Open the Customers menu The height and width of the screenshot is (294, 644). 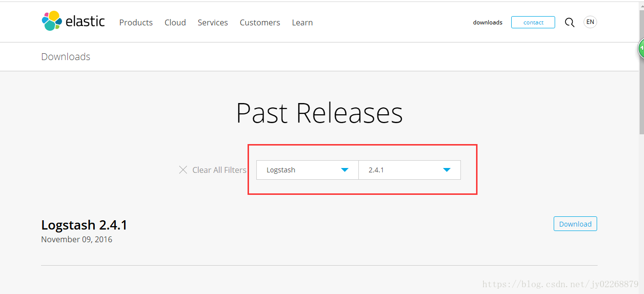point(260,22)
